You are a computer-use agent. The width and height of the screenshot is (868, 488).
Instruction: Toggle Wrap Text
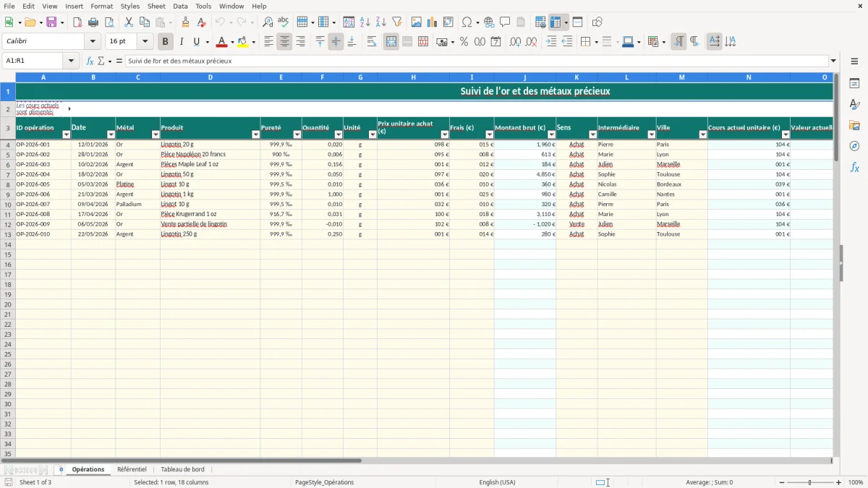click(372, 42)
